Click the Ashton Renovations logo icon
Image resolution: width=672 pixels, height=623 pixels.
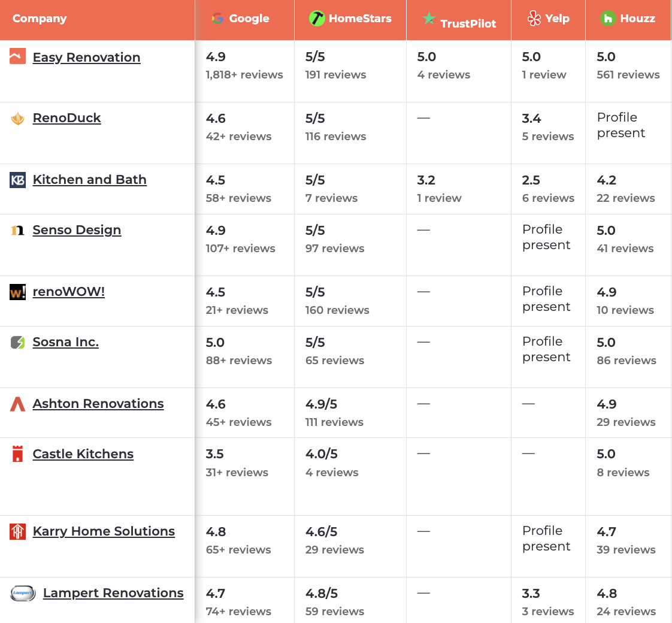pos(17,404)
